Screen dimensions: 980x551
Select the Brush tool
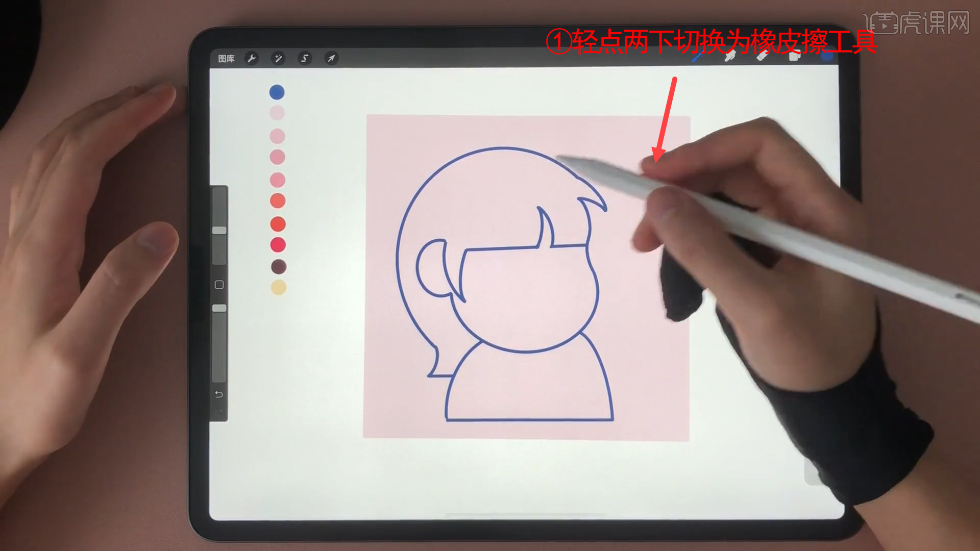click(x=697, y=56)
